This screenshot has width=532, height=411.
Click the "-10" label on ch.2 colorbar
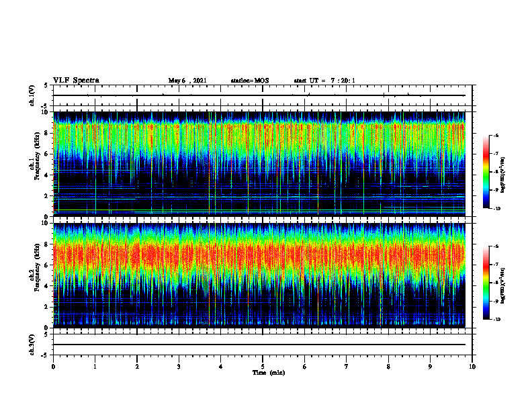(x=497, y=320)
